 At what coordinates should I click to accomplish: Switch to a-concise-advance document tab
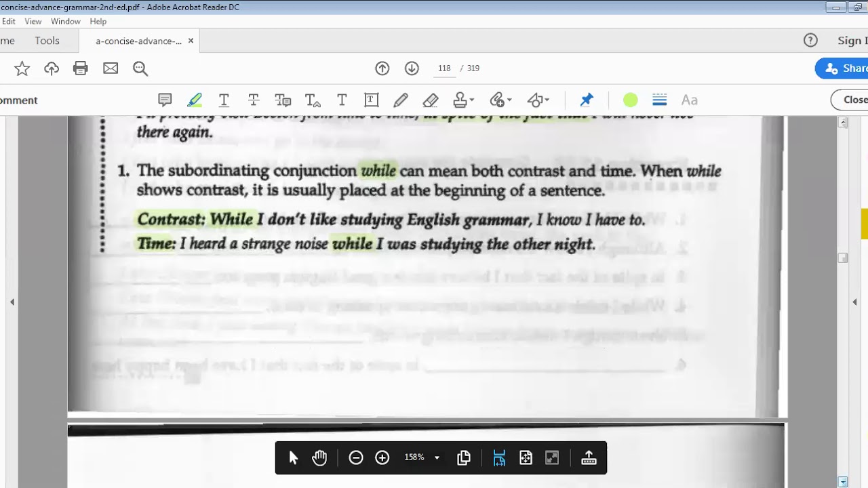click(x=139, y=41)
